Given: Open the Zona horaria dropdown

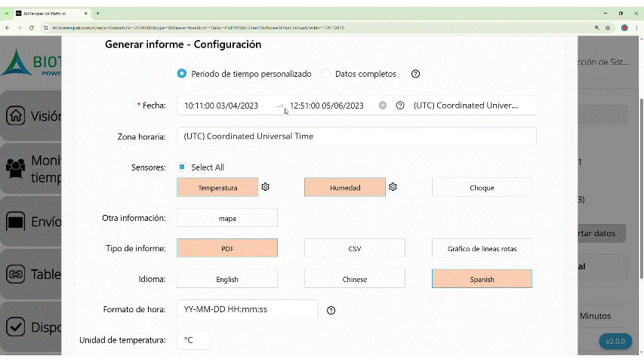Looking at the screenshot, I should click(356, 137).
